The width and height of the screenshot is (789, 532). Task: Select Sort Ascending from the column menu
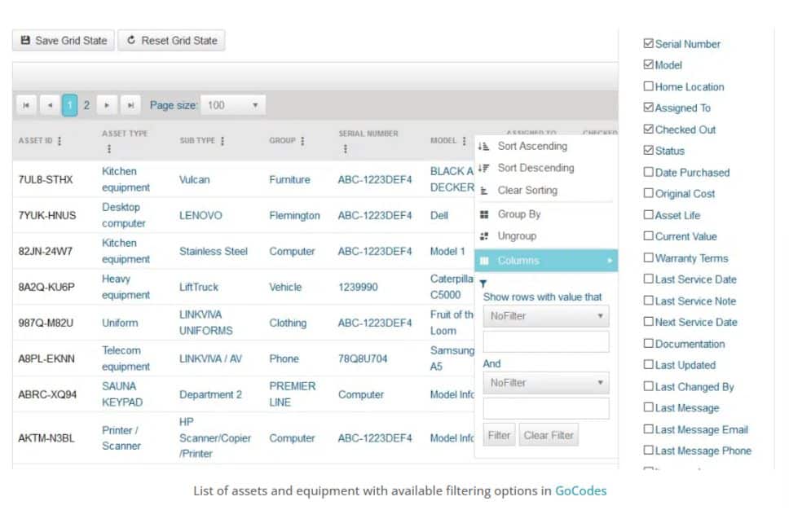tap(534, 146)
